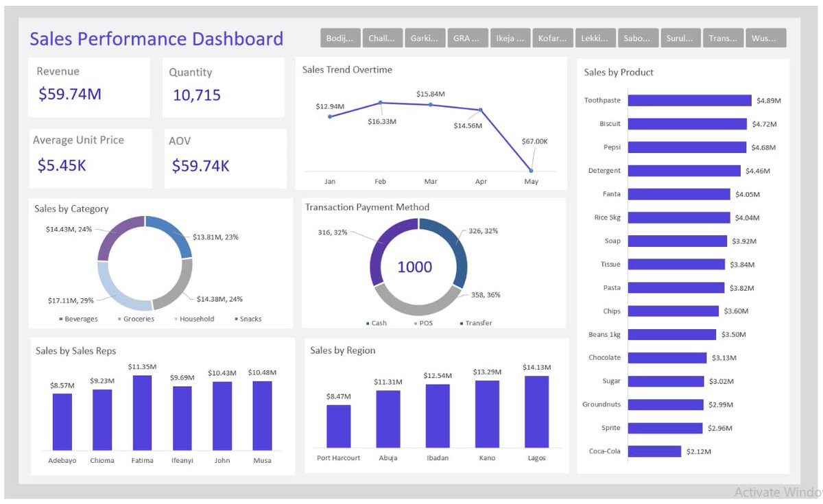Select the Wus... slicer button
The height and width of the screenshot is (504, 823).
click(765, 38)
